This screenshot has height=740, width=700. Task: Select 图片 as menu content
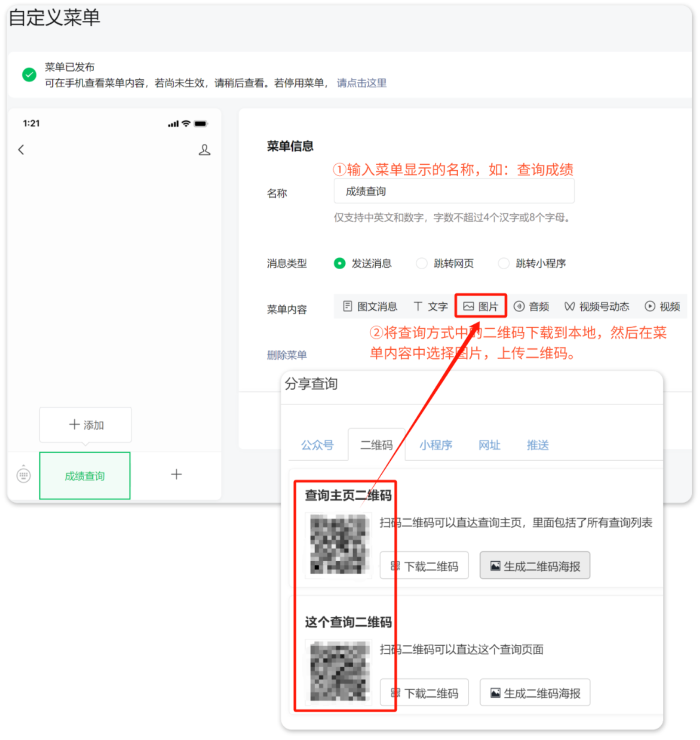[481, 306]
